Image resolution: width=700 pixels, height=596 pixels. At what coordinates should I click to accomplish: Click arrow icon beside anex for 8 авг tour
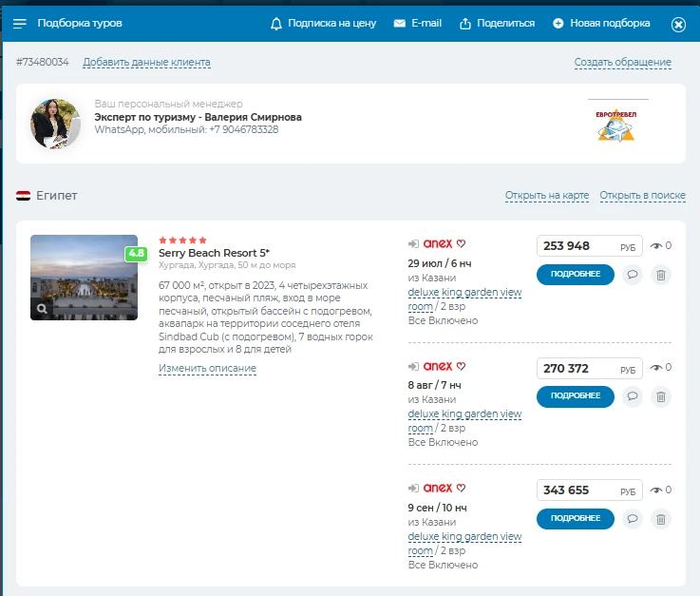(x=413, y=366)
